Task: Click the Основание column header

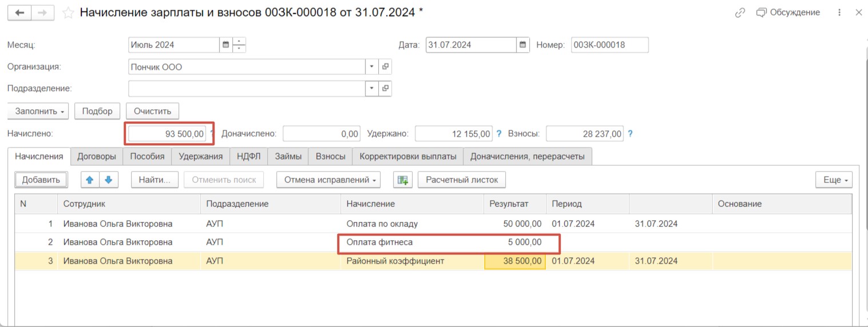Action: pos(782,204)
